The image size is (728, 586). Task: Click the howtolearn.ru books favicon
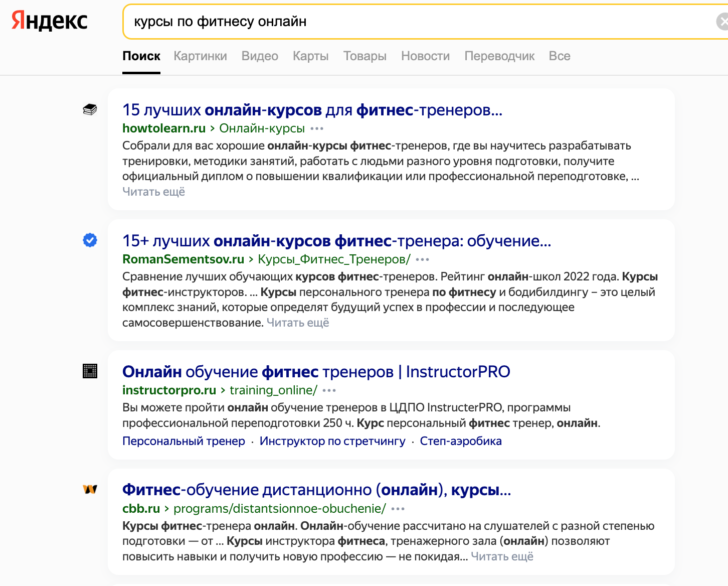tap(90, 109)
